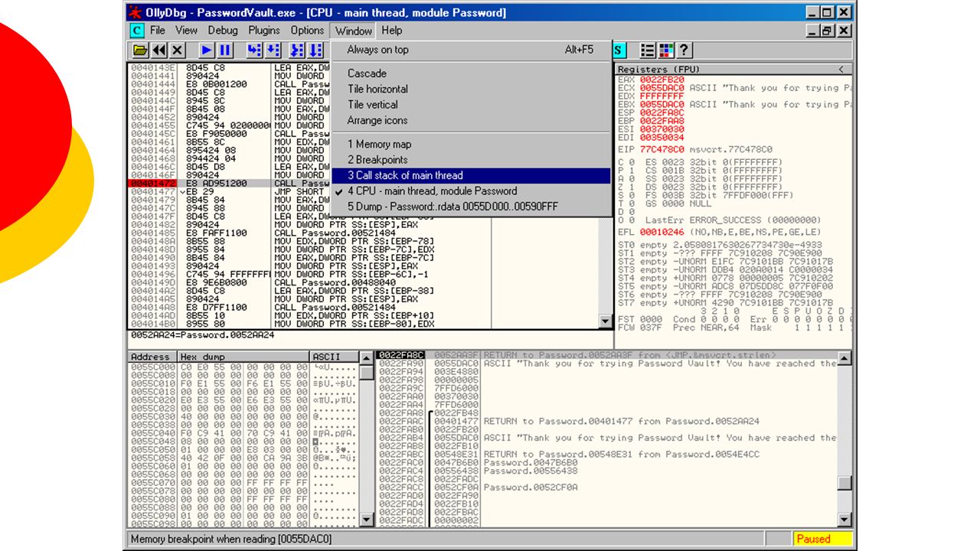Viewport: 980px width, 551px height.
Task: Click the stack pane scrollbar thumb
Action: pyautogui.click(x=844, y=483)
